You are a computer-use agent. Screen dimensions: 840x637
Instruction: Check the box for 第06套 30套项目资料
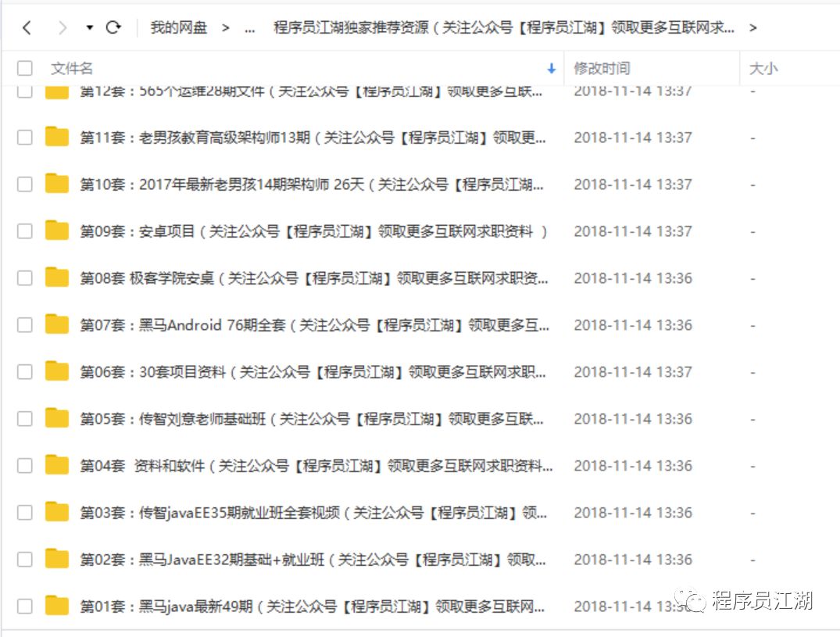pos(25,372)
